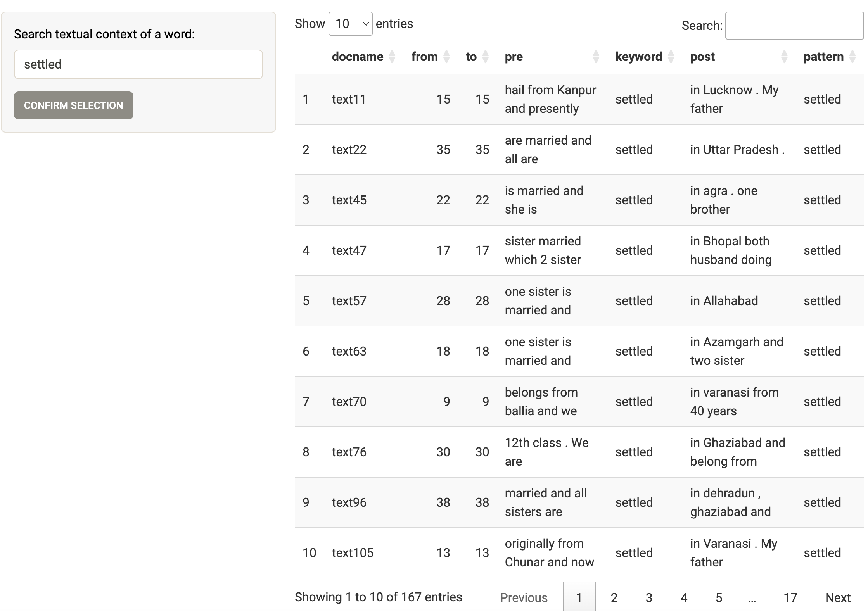Screen dimensions: 868x611
Task: Select docname cell text96
Action: pos(349,502)
